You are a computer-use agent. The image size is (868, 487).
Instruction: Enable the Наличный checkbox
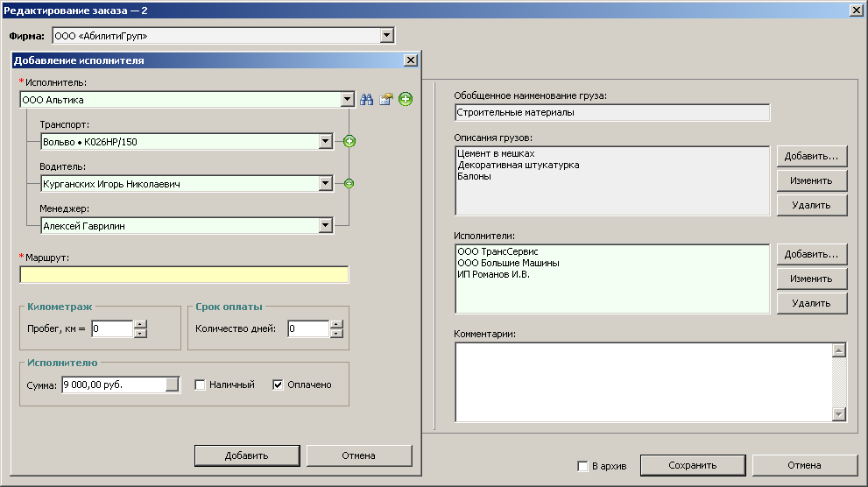[200, 385]
